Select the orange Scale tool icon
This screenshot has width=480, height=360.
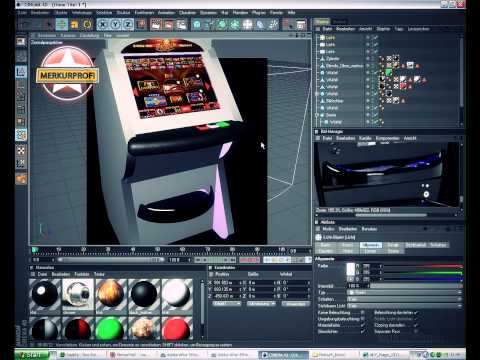[75, 24]
